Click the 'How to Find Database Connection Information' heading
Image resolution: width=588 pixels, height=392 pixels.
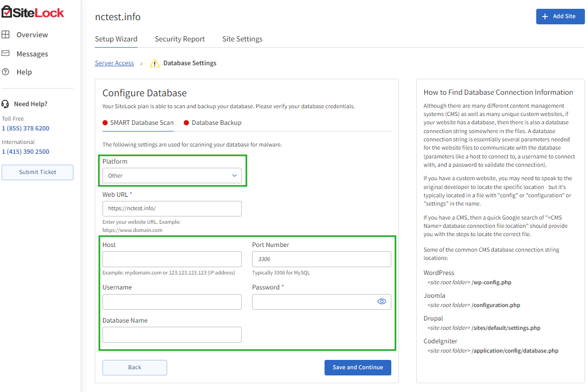(x=498, y=92)
